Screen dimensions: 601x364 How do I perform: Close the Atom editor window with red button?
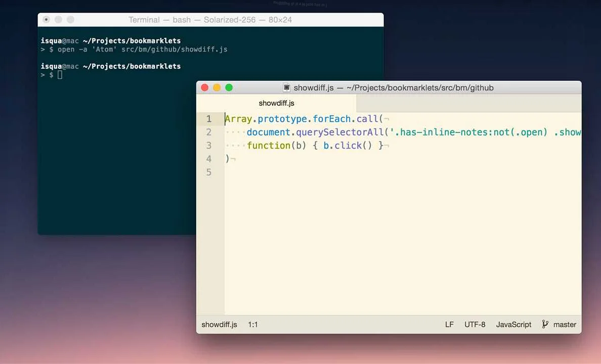click(x=205, y=87)
